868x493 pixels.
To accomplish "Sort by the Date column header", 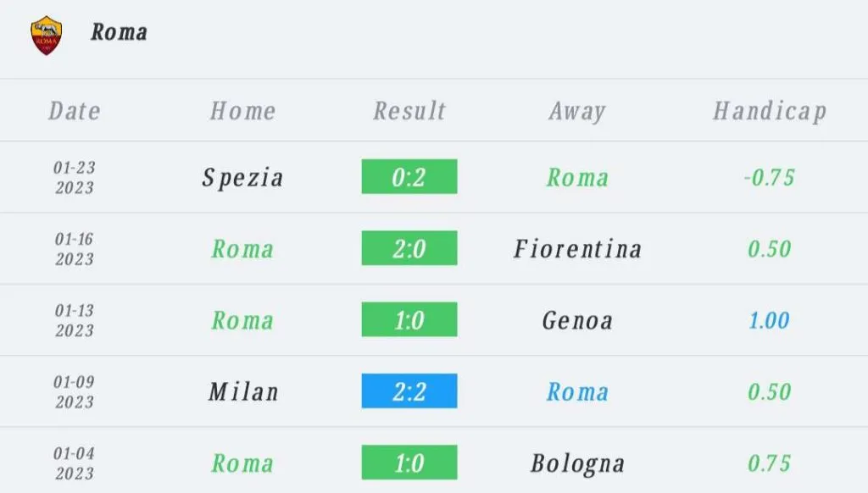I will point(75,111).
